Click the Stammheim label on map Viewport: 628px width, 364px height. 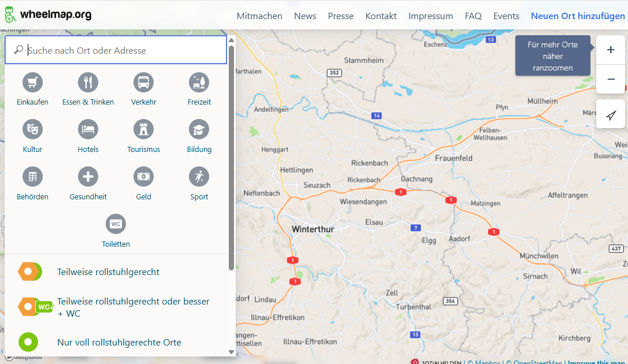[x=363, y=61]
